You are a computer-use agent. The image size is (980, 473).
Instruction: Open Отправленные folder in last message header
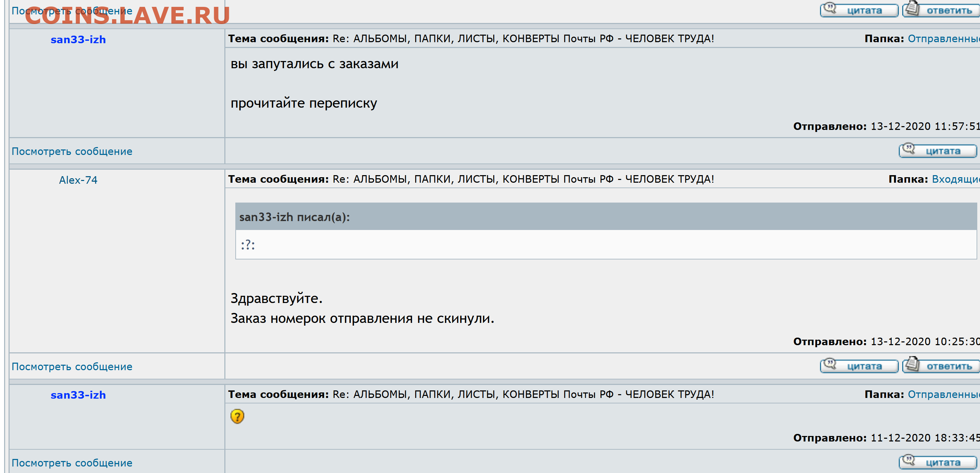(943, 394)
